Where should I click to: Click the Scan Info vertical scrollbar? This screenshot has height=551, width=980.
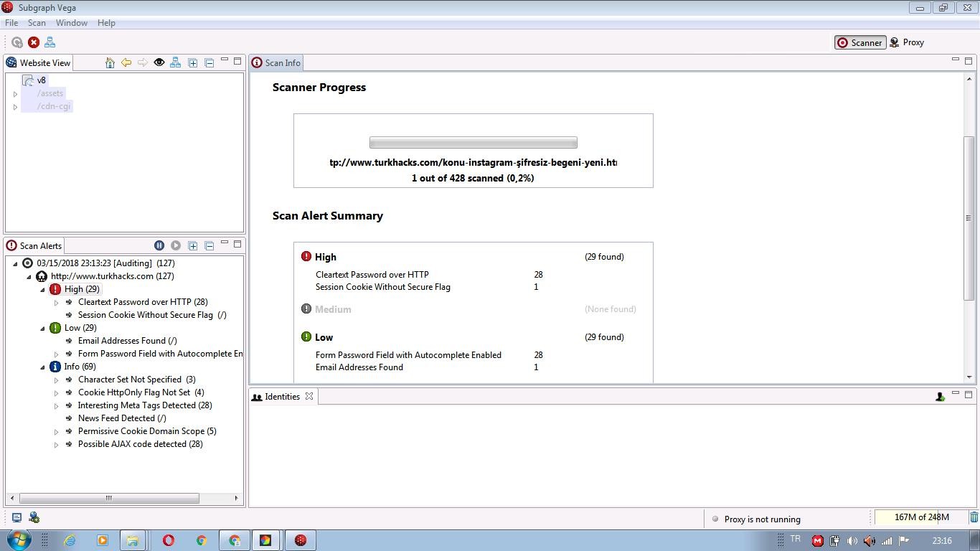tap(969, 218)
